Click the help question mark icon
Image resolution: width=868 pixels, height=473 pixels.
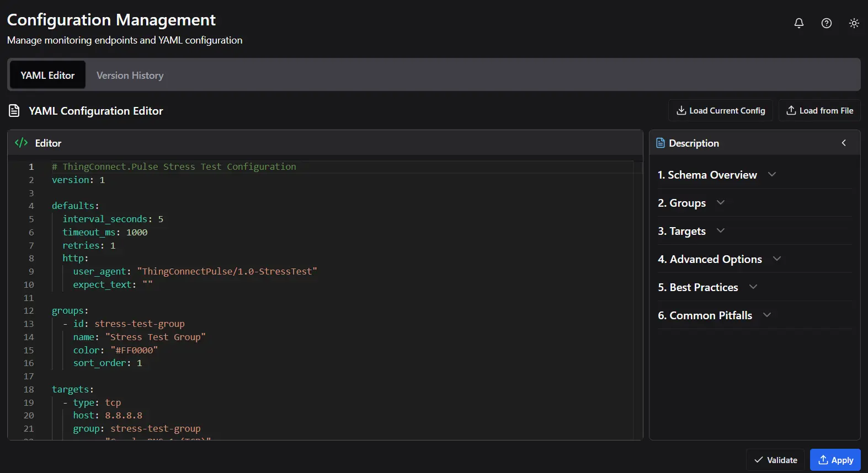point(826,23)
